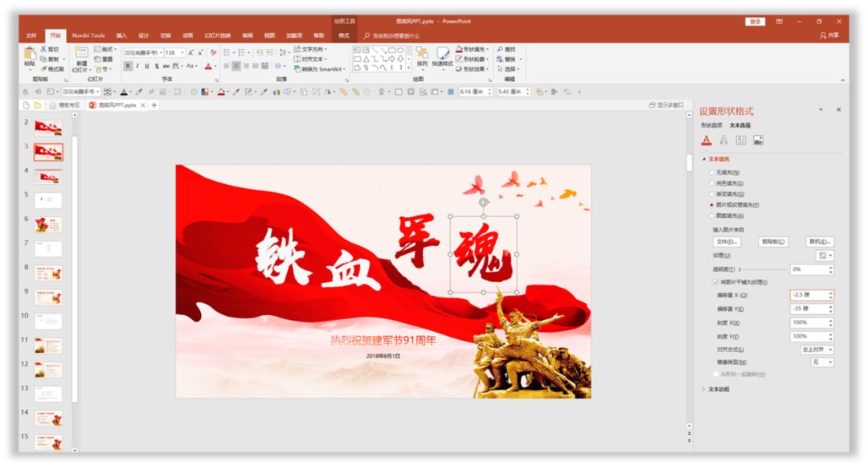Select the Text Fill & Outline icon
Viewport: 868px width, 467px height.
pyautogui.click(x=706, y=140)
